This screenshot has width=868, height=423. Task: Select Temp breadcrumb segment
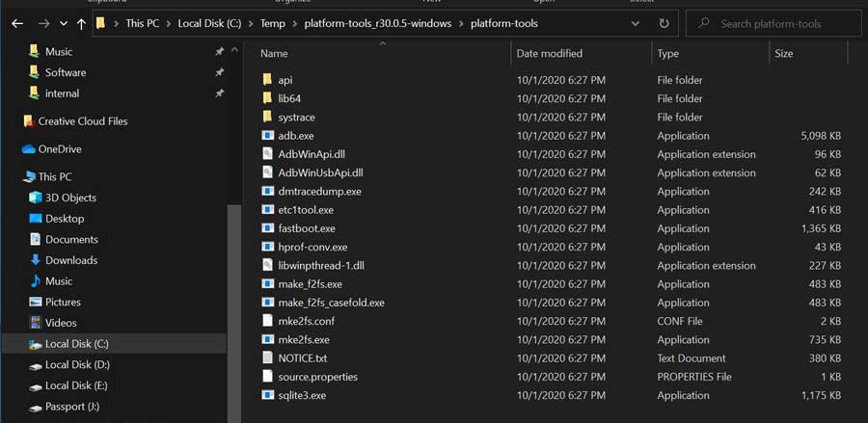pos(273,24)
